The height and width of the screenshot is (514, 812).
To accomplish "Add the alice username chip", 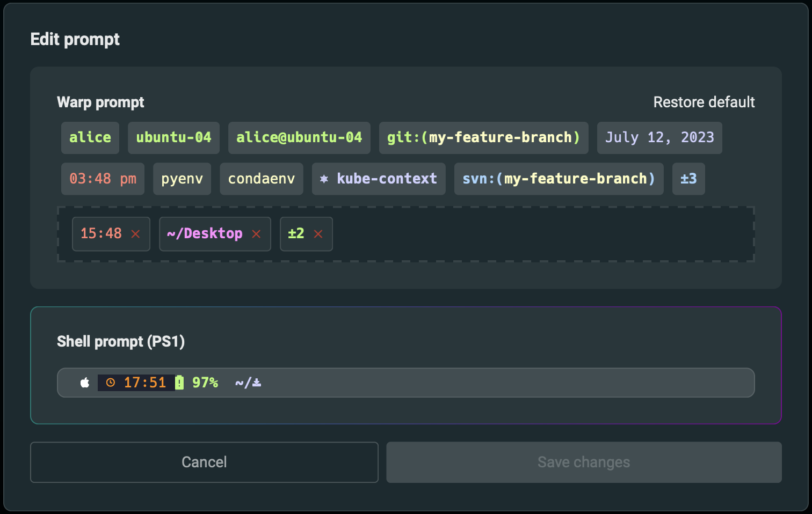I will click(90, 138).
